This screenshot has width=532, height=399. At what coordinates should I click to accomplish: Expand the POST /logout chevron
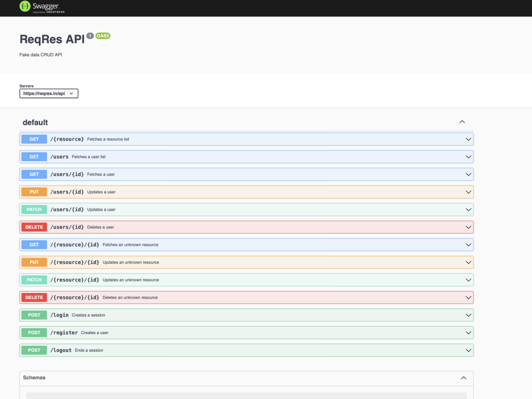[x=468, y=350]
